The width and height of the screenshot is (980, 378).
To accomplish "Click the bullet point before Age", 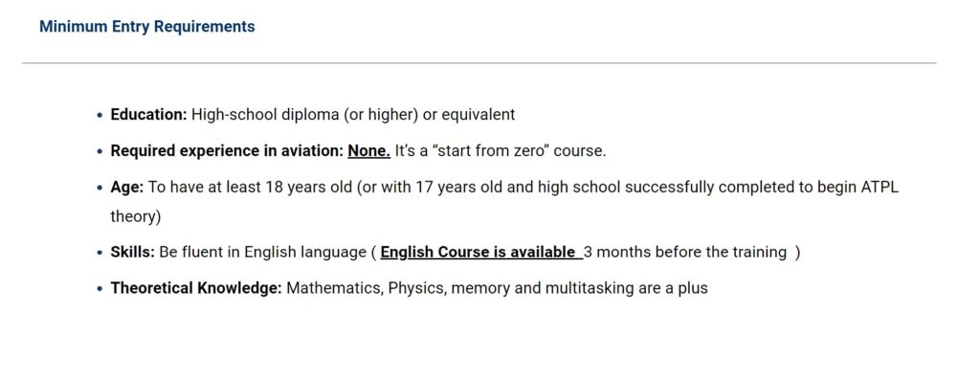I will point(100,189).
